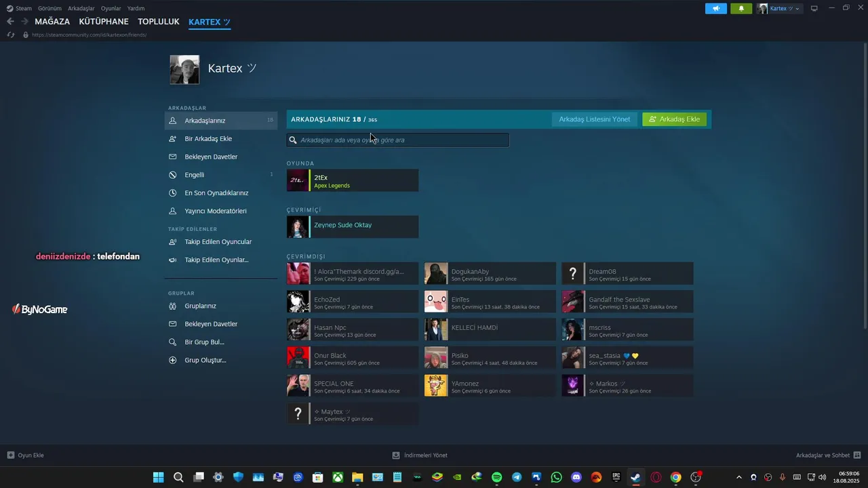Open friend Dream08
Image resolution: width=868 pixels, height=488 pixels.
627,274
